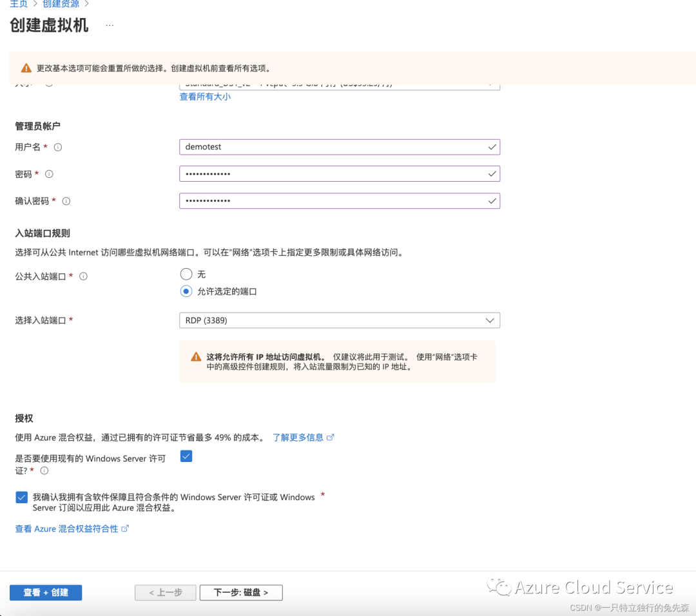
Task: Focus the 用户名 field containing demotest
Action: click(x=340, y=147)
